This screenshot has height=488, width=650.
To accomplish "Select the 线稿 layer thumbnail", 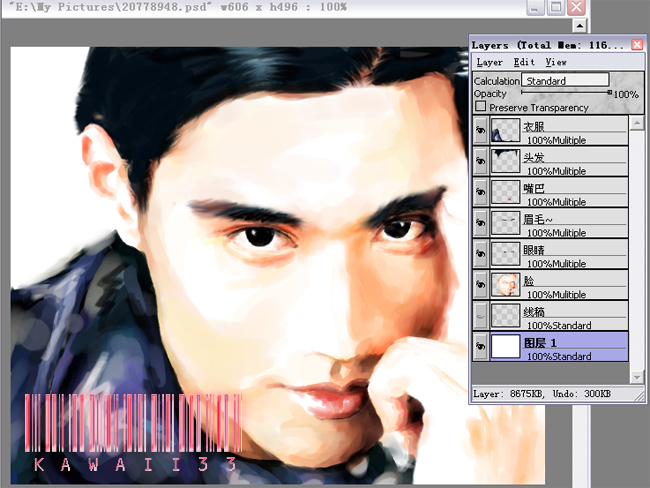I will pos(505,316).
